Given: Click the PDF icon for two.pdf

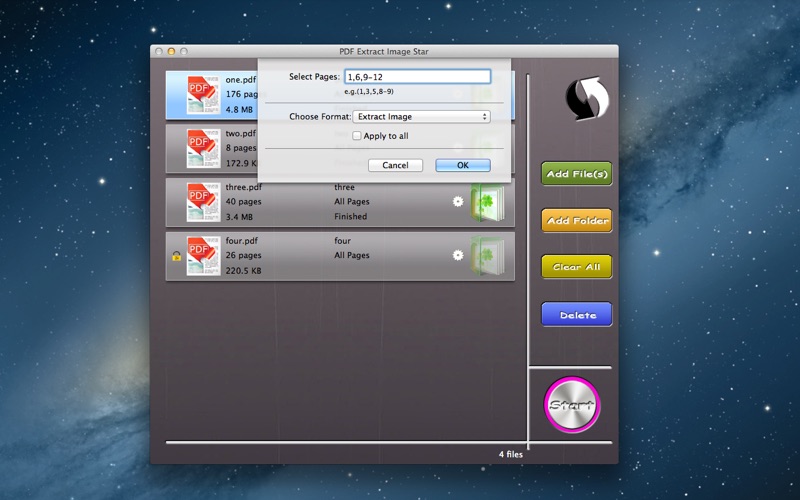Looking at the screenshot, I should [x=203, y=148].
